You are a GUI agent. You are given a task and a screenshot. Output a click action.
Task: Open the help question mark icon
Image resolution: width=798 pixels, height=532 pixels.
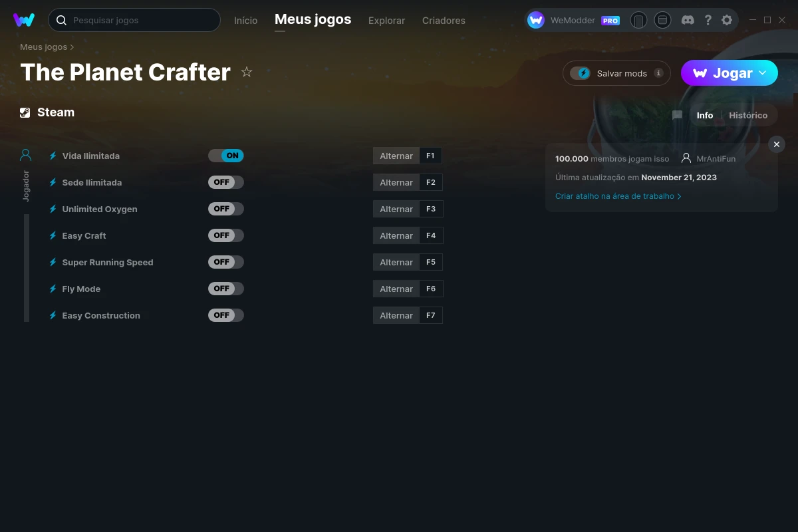[708, 20]
